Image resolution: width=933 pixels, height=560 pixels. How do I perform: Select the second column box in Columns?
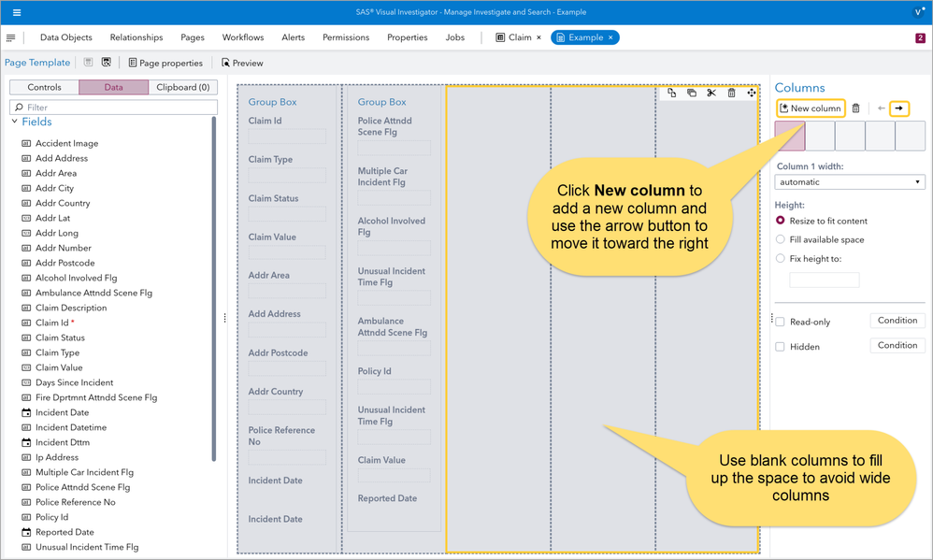click(x=820, y=136)
